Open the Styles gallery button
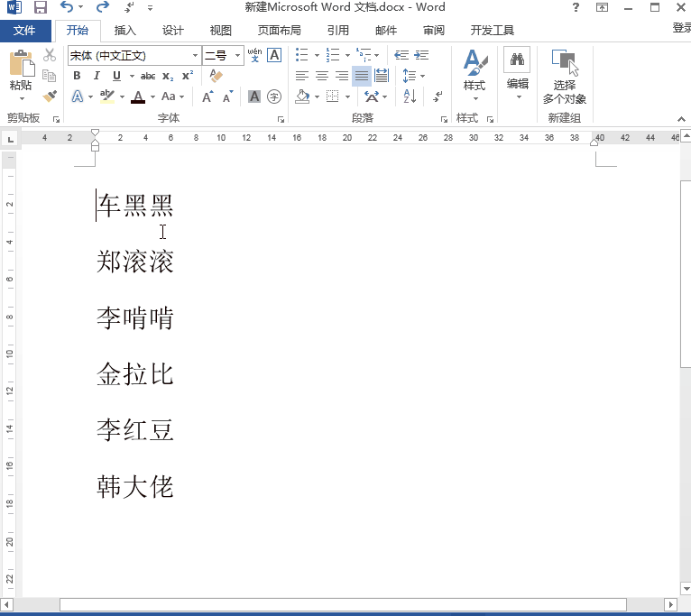691x616 pixels. tap(475, 75)
